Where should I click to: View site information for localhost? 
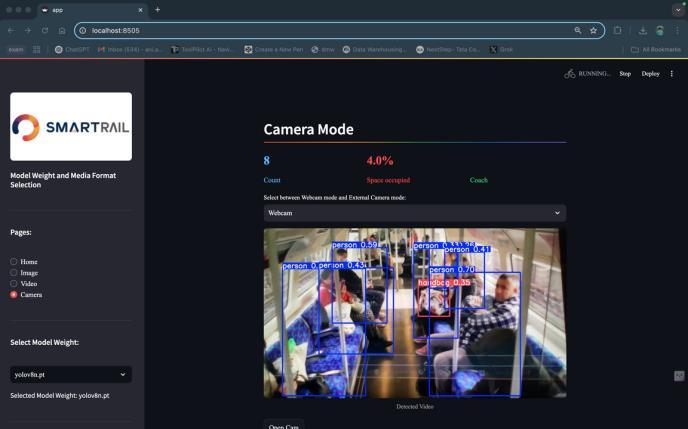[83, 30]
